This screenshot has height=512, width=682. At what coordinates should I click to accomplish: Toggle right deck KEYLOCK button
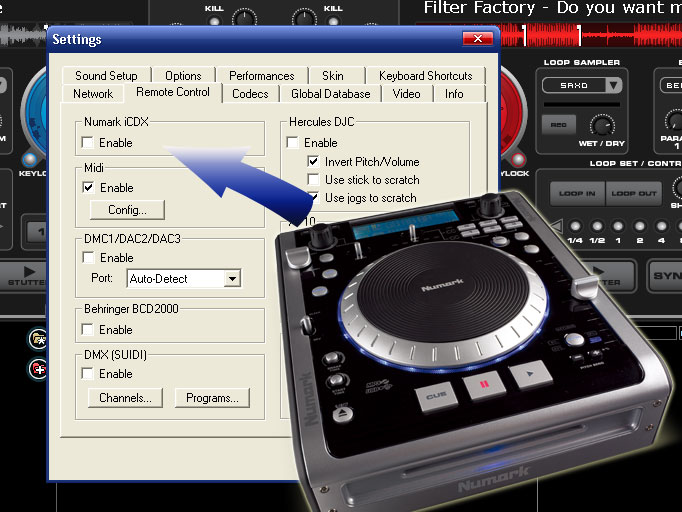tap(518, 160)
